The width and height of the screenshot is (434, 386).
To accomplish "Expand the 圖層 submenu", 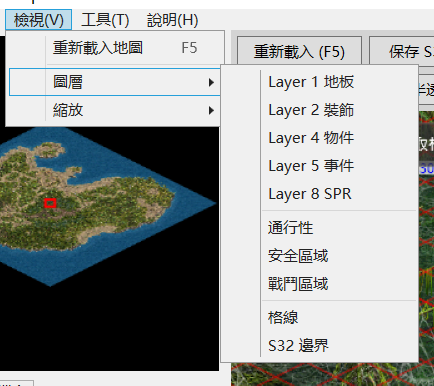I will coord(115,82).
